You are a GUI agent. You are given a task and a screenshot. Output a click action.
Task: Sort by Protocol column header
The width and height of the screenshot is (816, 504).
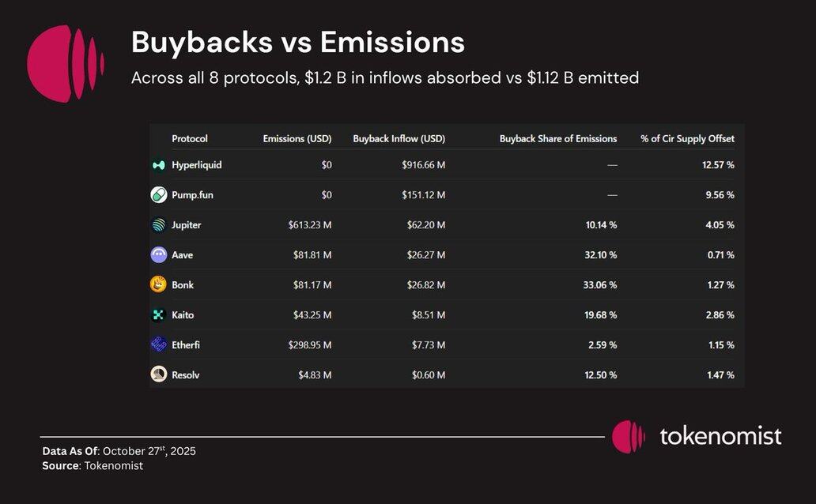[x=190, y=139]
